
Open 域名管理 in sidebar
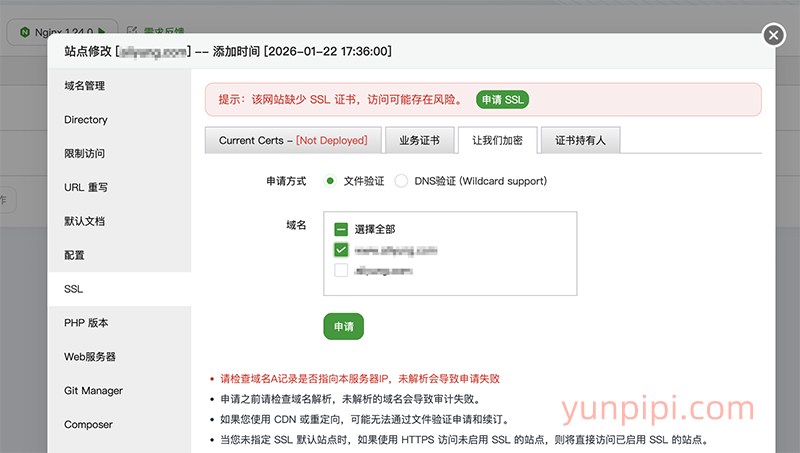(85, 86)
